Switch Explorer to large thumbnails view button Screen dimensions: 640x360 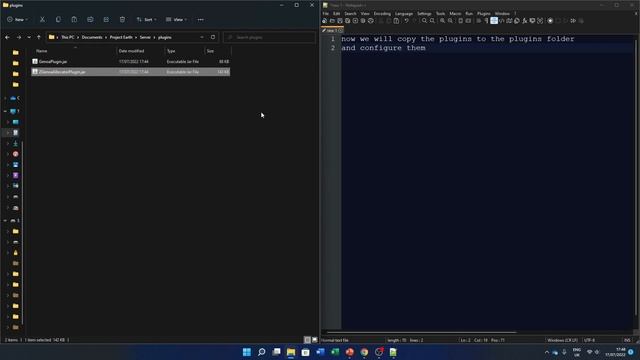point(314,340)
